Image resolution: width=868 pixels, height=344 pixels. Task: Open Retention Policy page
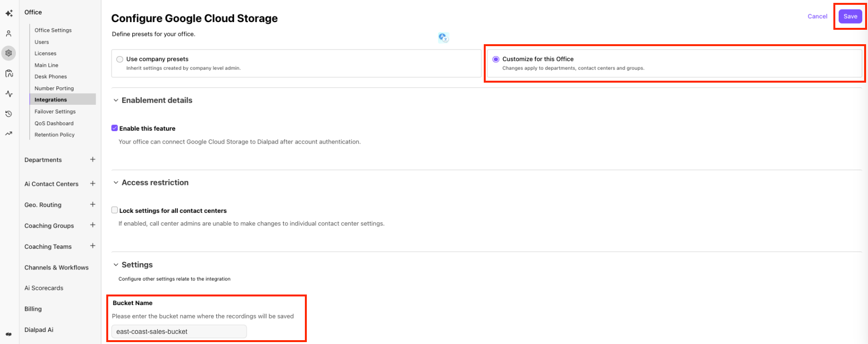click(54, 135)
